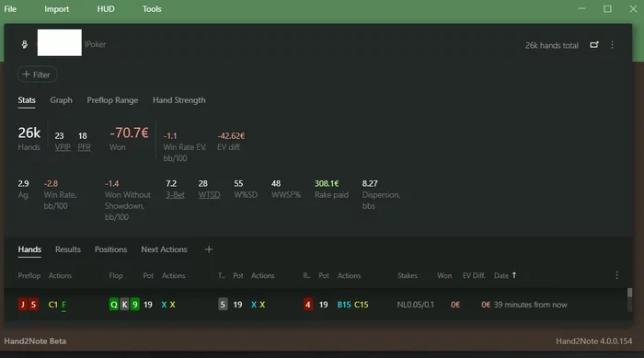Open the Hand Strength tab

click(x=179, y=100)
